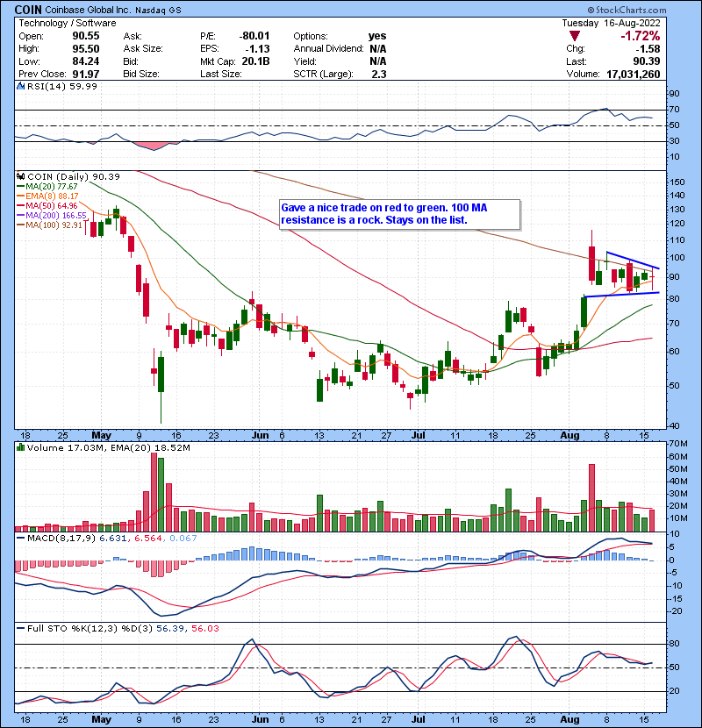
Task: Click the Last Size label
Action: [221, 75]
